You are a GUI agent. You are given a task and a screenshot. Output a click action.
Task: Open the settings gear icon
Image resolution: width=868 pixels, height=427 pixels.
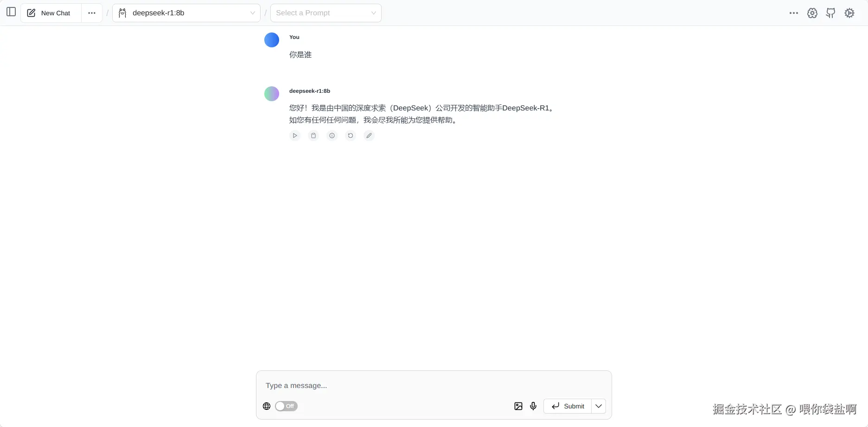click(x=849, y=13)
